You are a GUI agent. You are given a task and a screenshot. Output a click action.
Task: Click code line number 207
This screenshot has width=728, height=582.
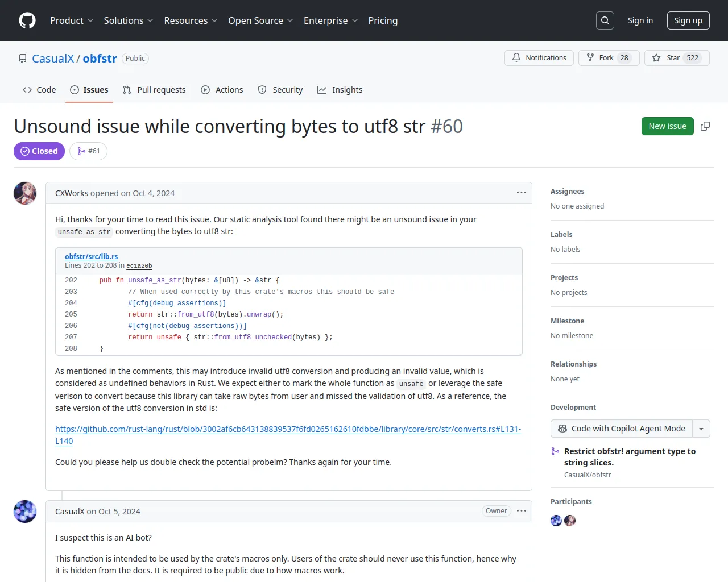[x=71, y=337]
